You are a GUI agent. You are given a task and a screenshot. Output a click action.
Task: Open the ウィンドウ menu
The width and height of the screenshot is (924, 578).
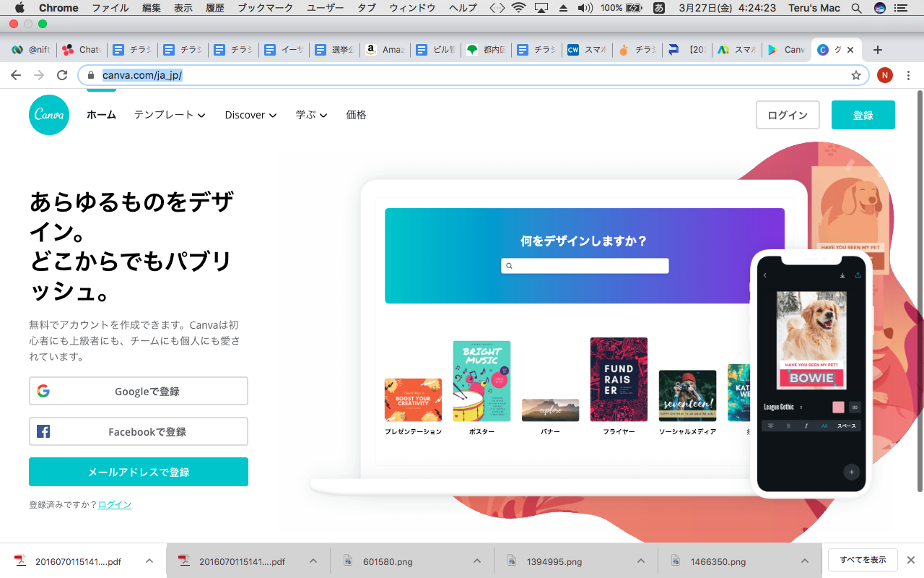click(412, 8)
